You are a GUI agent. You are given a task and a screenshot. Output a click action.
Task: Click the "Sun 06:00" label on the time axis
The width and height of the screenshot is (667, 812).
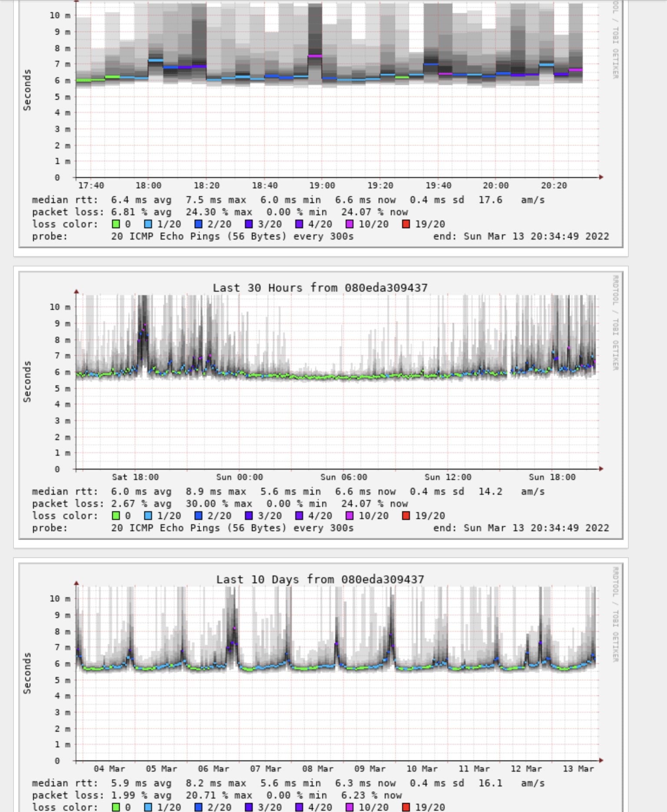click(x=343, y=477)
